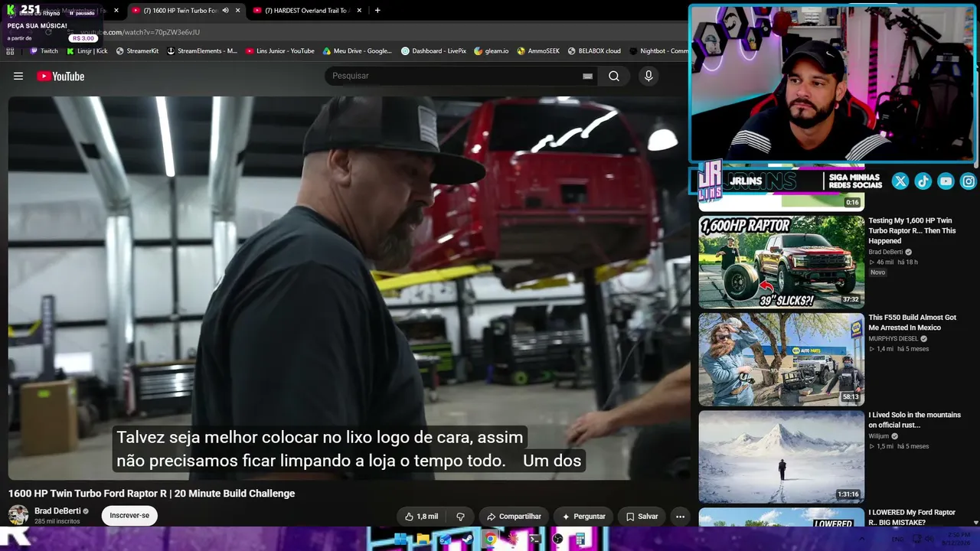This screenshot has height=551, width=980.
Task: Go to the YouTube home logo
Action: coord(60,76)
